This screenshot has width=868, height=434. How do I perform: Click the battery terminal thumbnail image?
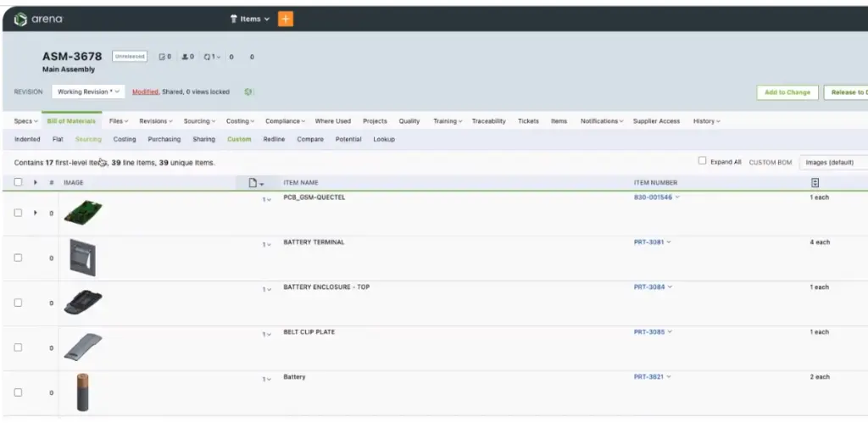coord(82,258)
